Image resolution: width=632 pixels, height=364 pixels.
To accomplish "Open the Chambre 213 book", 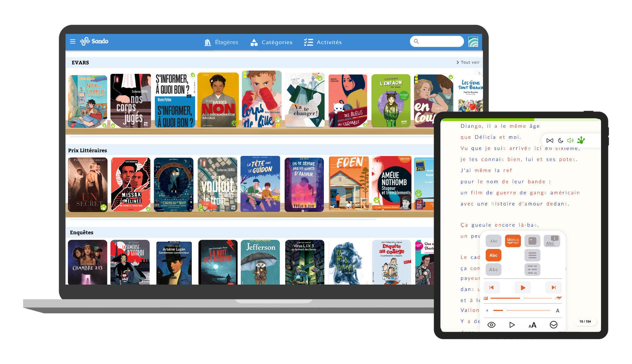I will (x=88, y=262).
